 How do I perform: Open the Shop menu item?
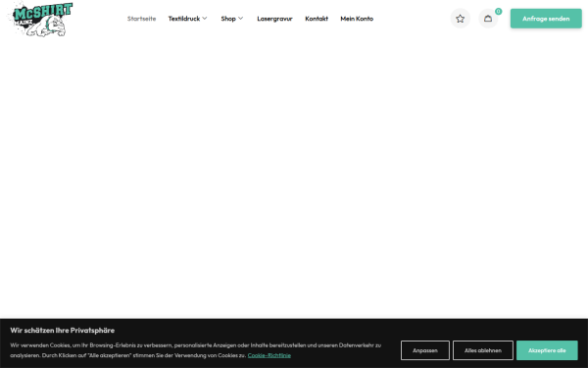pyautogui.click(x=228, y=19)
